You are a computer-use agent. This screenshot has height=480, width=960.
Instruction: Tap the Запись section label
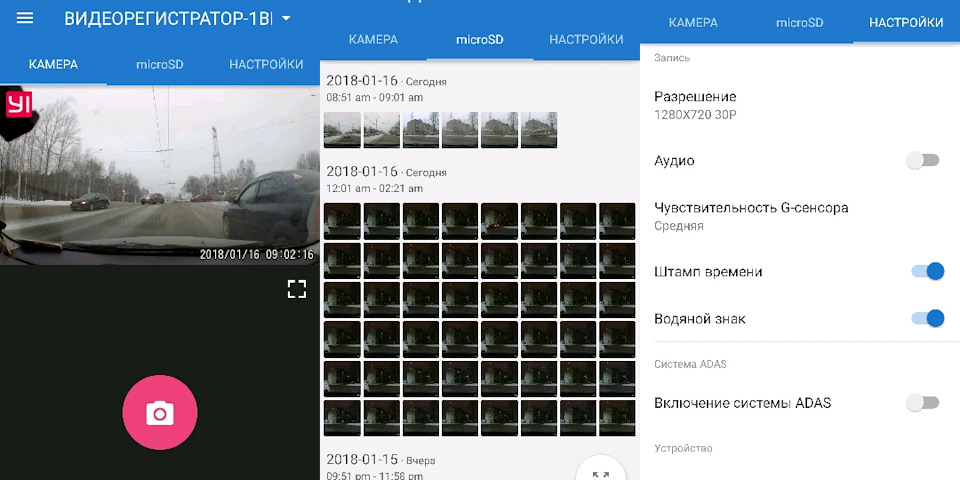click(x=672, y=58)
